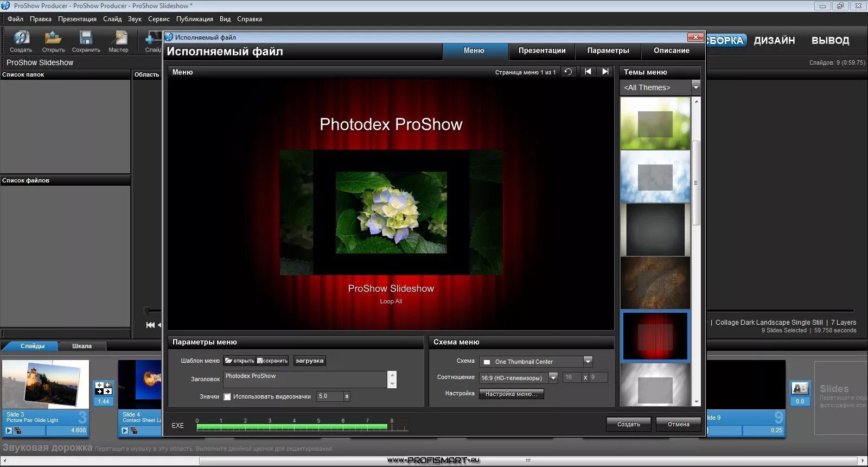Open the Публикация menu

point(195,19)
